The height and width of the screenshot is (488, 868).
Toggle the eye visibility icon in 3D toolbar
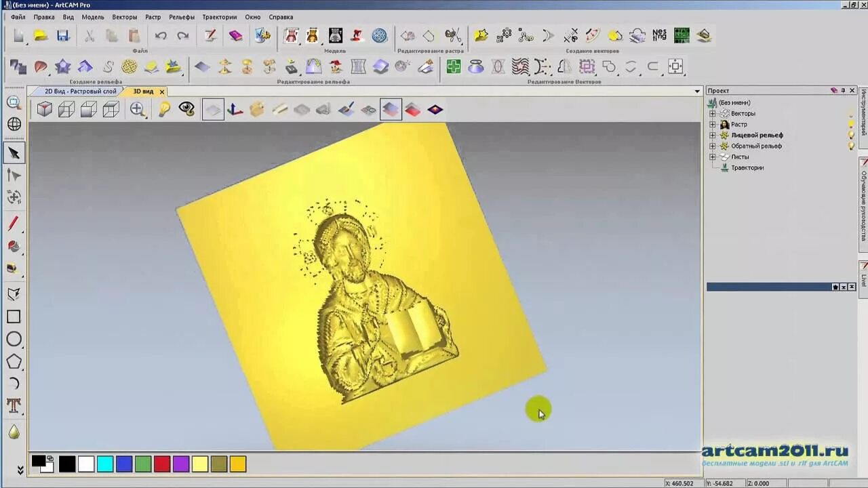[x=186, y=109]
